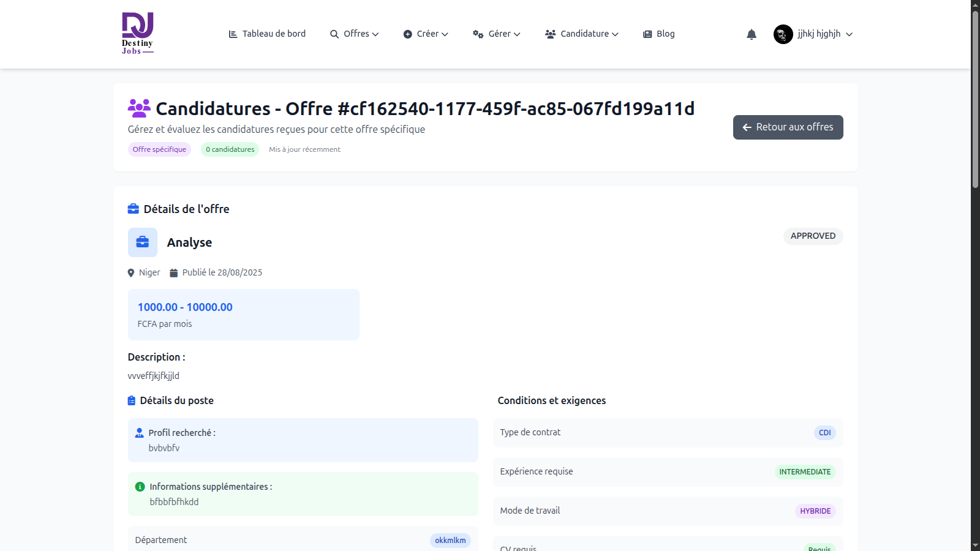
Task: Click the person icon beside Profil recherché
Action: pyautogui.click(x=140, y=433)
